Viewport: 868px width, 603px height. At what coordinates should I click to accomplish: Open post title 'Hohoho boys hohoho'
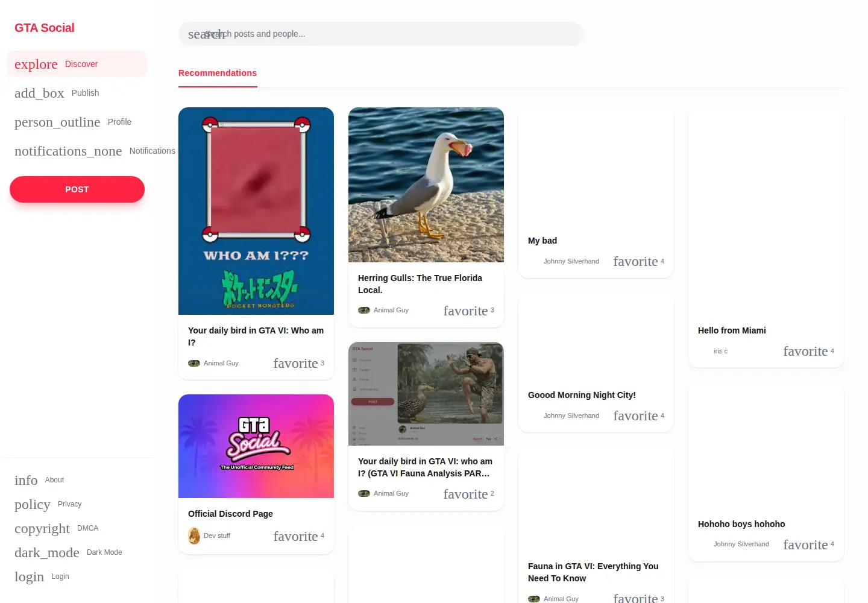coord(741,524)
